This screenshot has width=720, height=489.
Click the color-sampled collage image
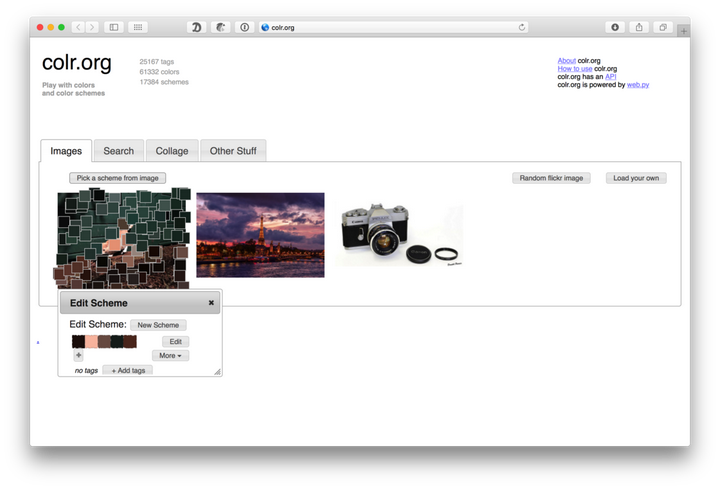(x=122, y=238)
